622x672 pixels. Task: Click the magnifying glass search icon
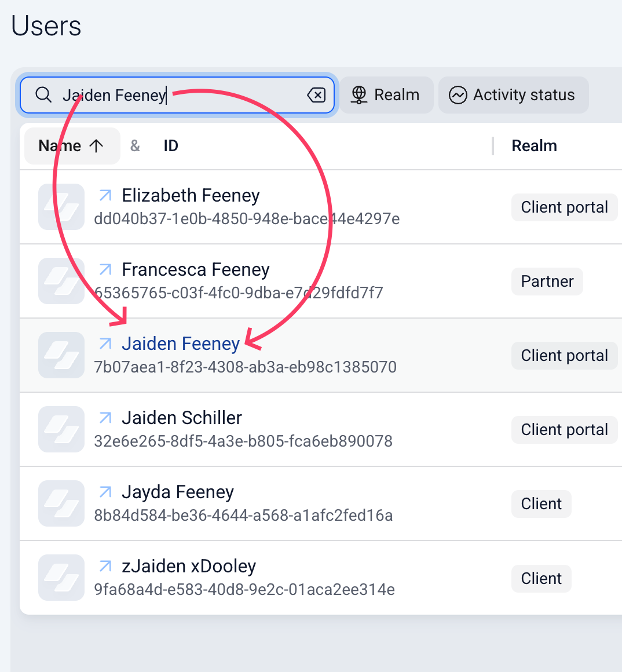[43, 94]
